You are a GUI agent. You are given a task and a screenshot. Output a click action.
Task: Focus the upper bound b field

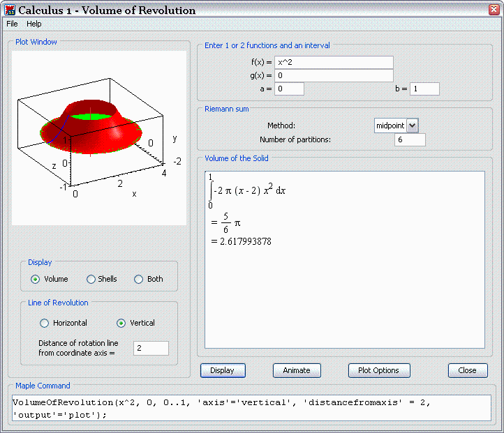click(x=424, y=89)
